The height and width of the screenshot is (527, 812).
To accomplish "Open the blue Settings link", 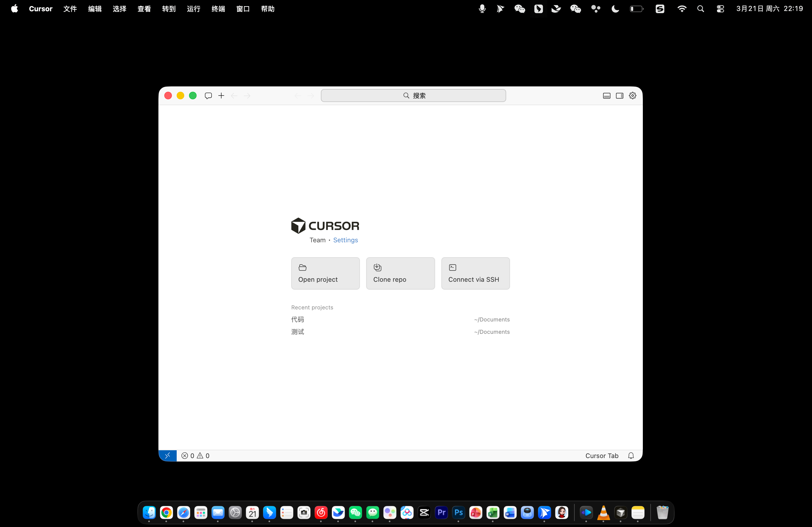I will [345, 240].
